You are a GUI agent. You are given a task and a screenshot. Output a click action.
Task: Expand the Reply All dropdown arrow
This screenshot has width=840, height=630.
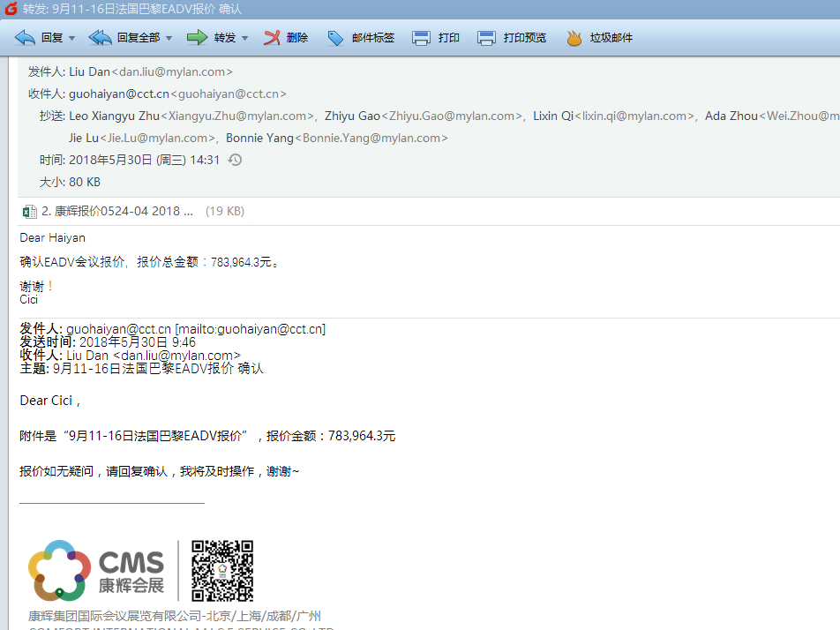tap(169, 39)
